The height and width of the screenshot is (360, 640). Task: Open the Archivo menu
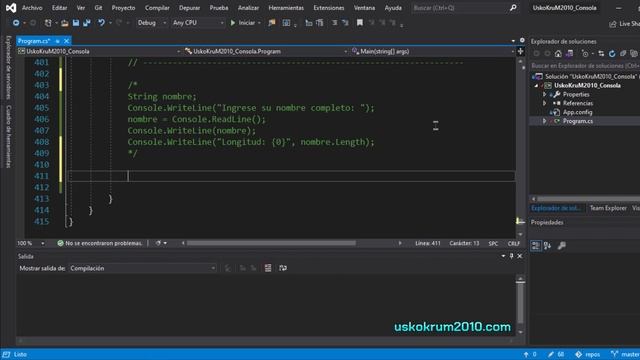pyautogui.click(x=32, y=8)
